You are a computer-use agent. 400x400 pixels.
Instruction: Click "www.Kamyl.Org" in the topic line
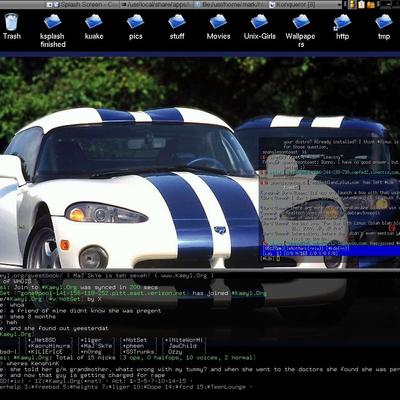click(184, 276)
